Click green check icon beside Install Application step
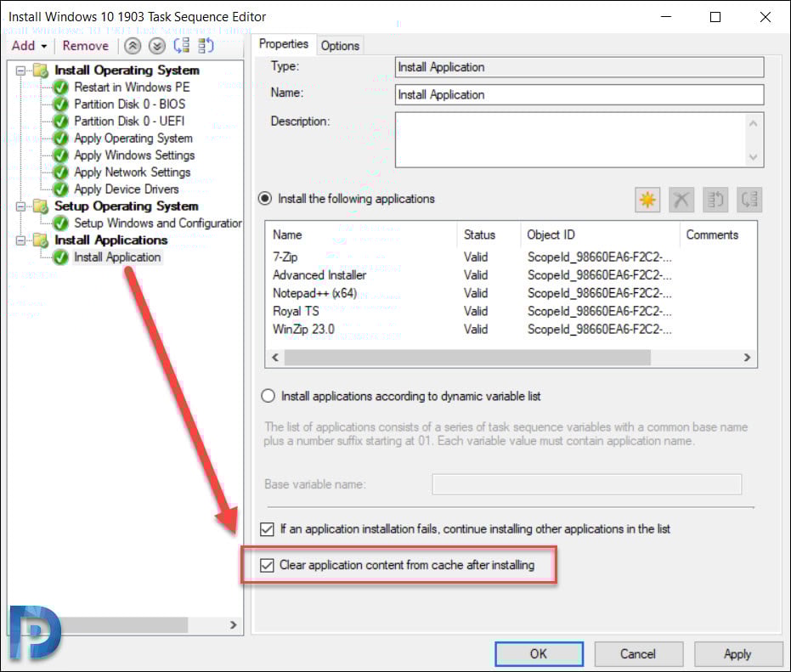This screenshot has height=672, width=791. click(60, 257)
